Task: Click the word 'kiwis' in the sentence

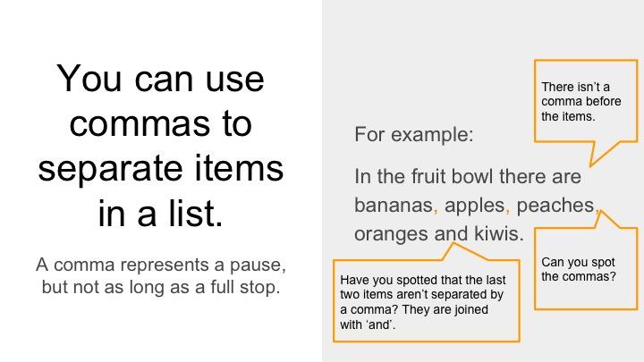Action: click(495, 235)
